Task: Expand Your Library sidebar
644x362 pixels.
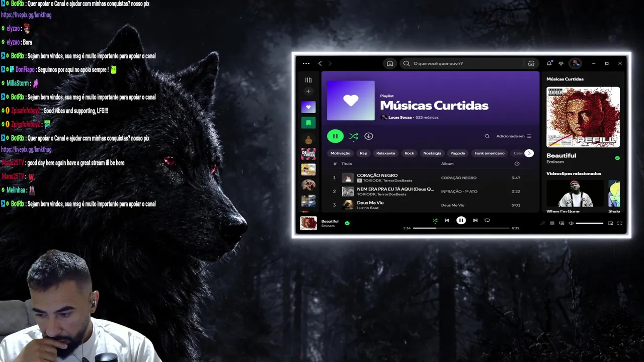Action: pos(308,80)
